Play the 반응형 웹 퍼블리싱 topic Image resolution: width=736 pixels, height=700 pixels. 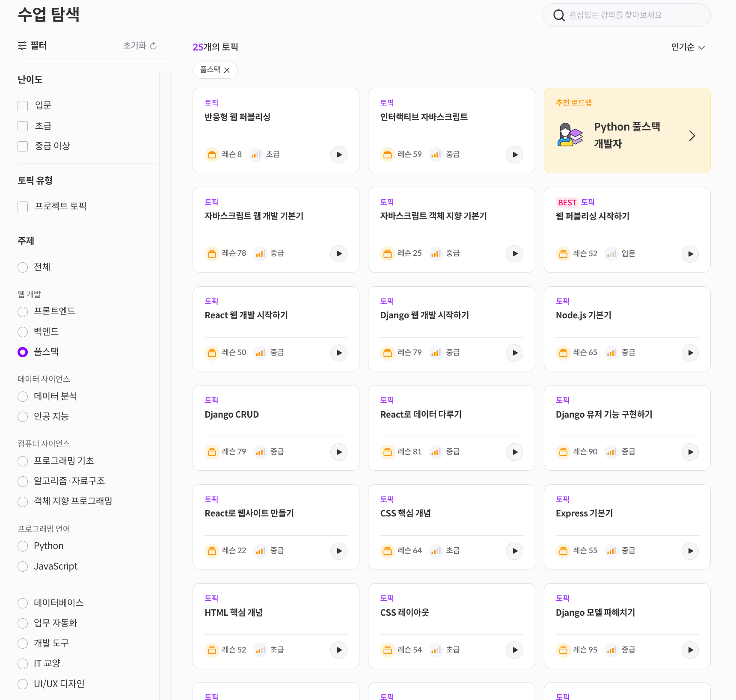pyautogui.click(x=339, y=155)
